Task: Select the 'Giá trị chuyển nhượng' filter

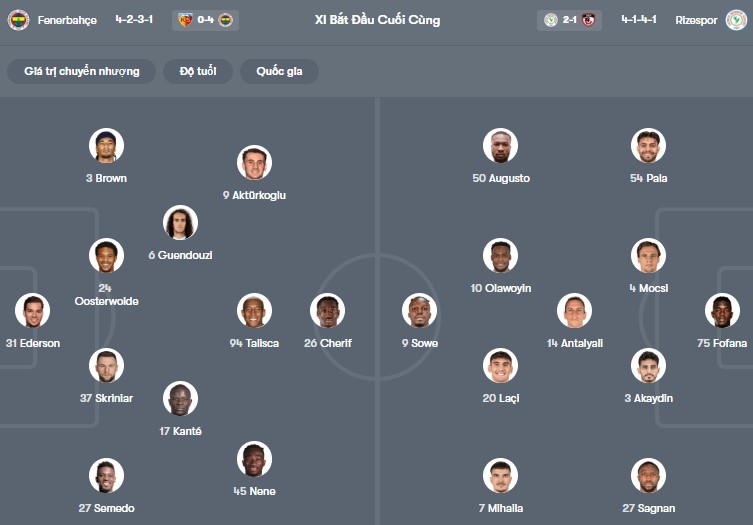Action: [82, 71]
